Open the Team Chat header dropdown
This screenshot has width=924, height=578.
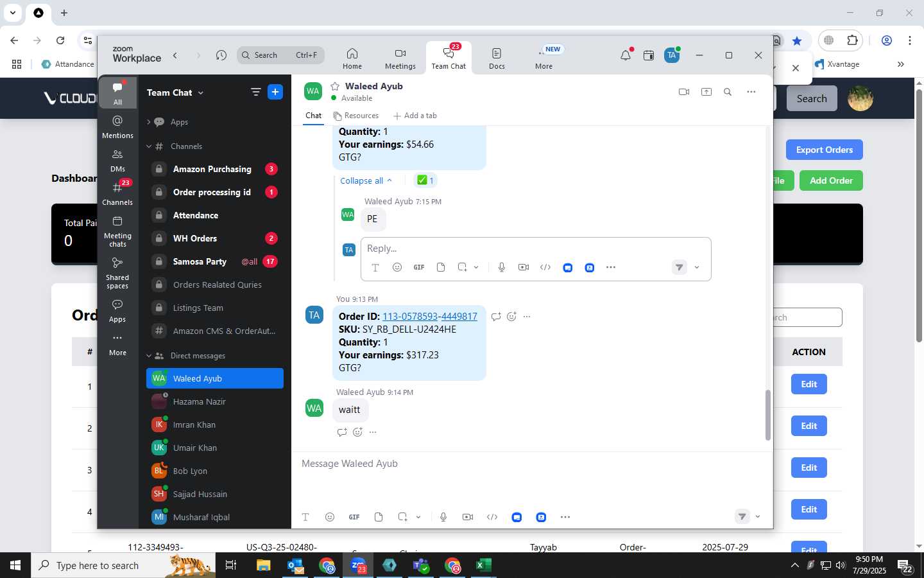[175, 92]
